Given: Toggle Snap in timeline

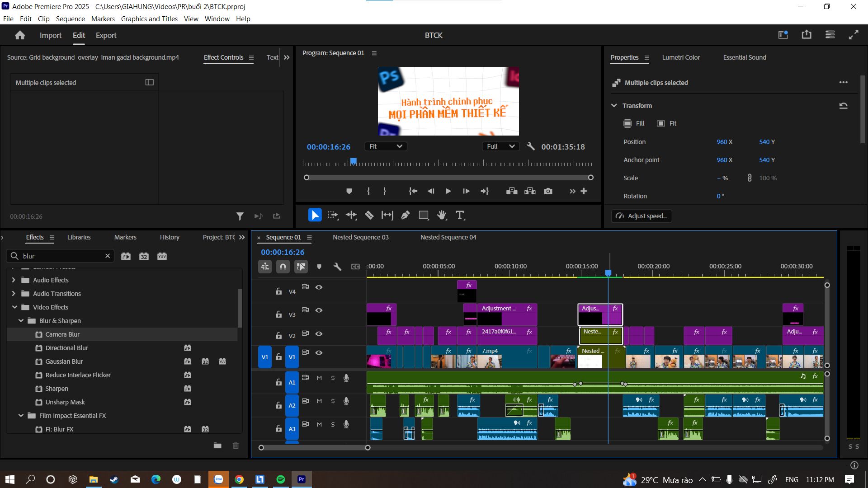Looking at the screenshot, I should point(283,267).
